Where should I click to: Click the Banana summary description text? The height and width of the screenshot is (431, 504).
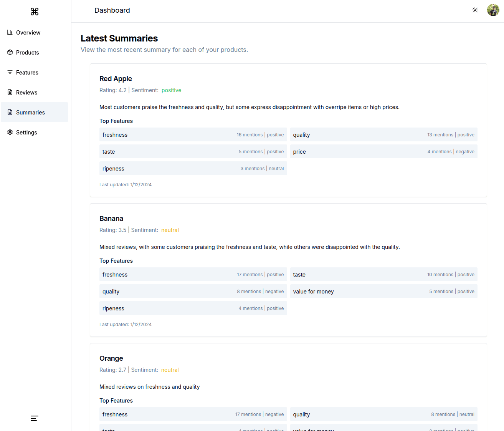[250, 247]
